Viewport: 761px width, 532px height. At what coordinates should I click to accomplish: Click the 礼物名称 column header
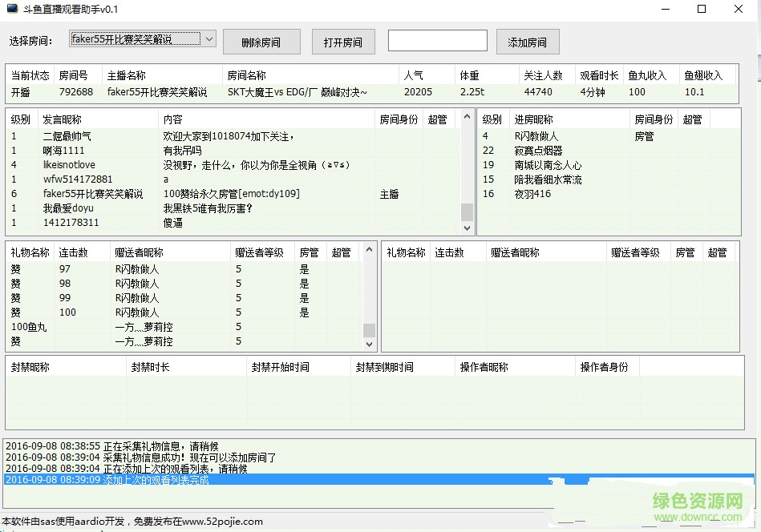30,252
